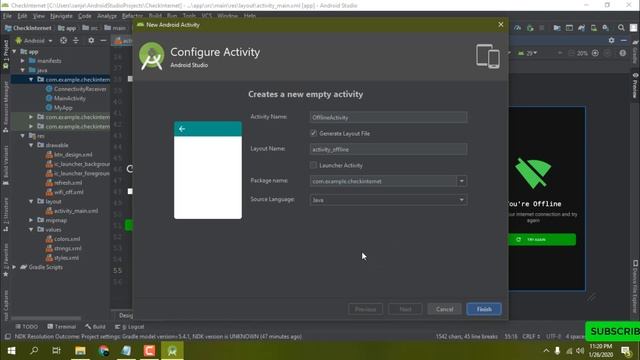Select MainActivity in project tree
The width and height of the screenshot is (640, 360).
66,98
